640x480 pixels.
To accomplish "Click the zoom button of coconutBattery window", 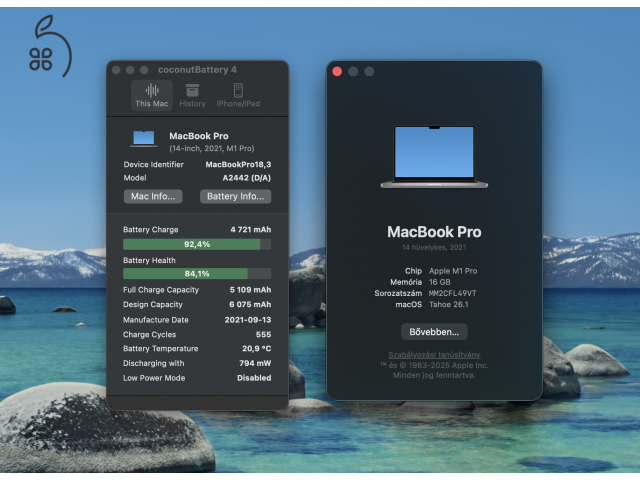I will [144, 70].
